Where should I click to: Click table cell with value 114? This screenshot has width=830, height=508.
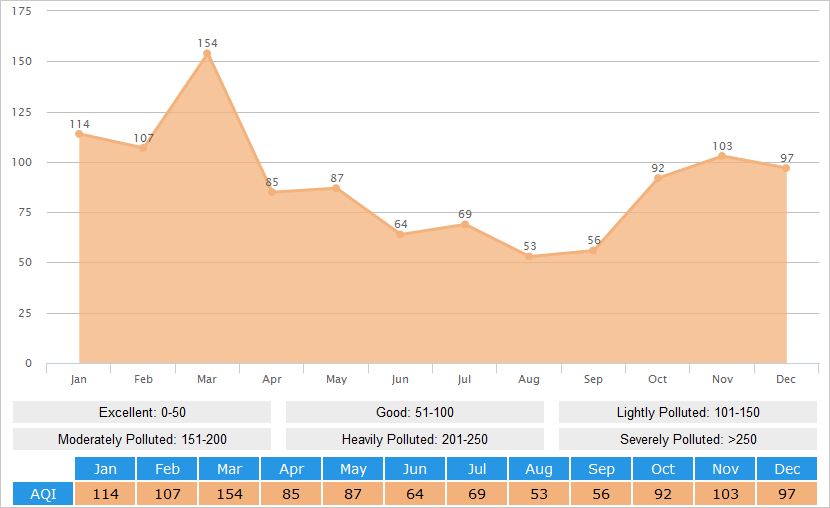pos(105,494)
